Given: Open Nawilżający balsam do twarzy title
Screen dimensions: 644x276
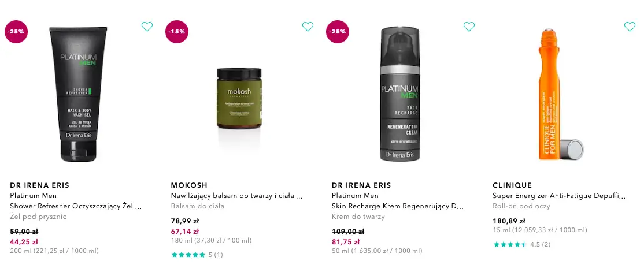Looking at the screenshot, I should click(236, 196).
